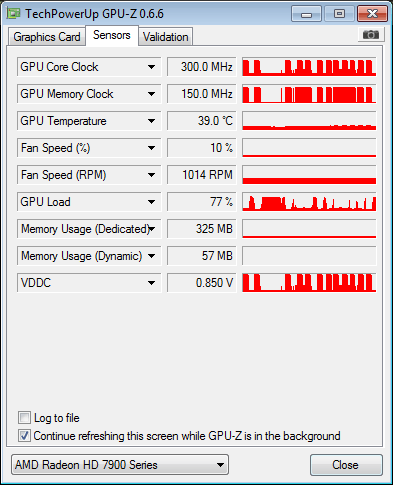Click the Close button
The width and height of the screenshot is (393, 485).
[346, 465]
